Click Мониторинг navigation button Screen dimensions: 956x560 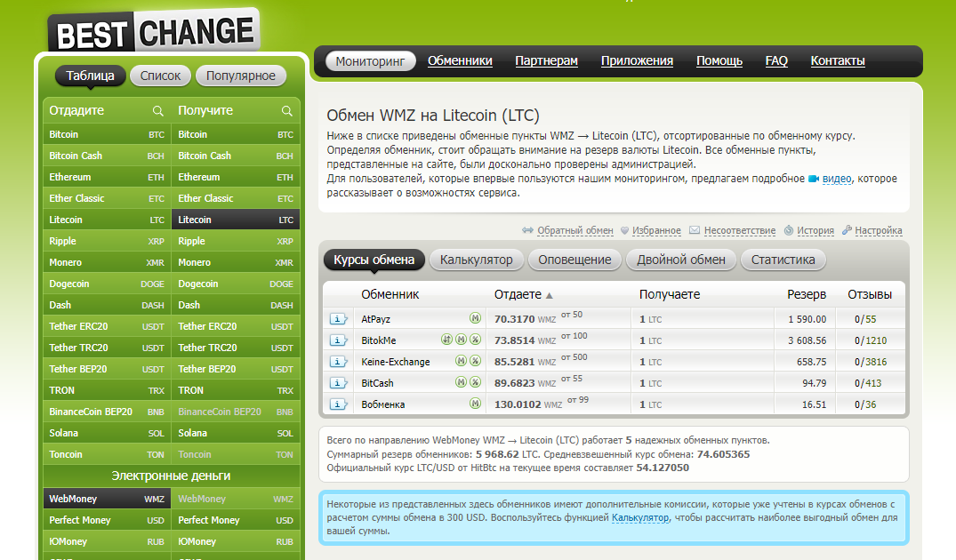pyautogui.click(x=370, y=61)
